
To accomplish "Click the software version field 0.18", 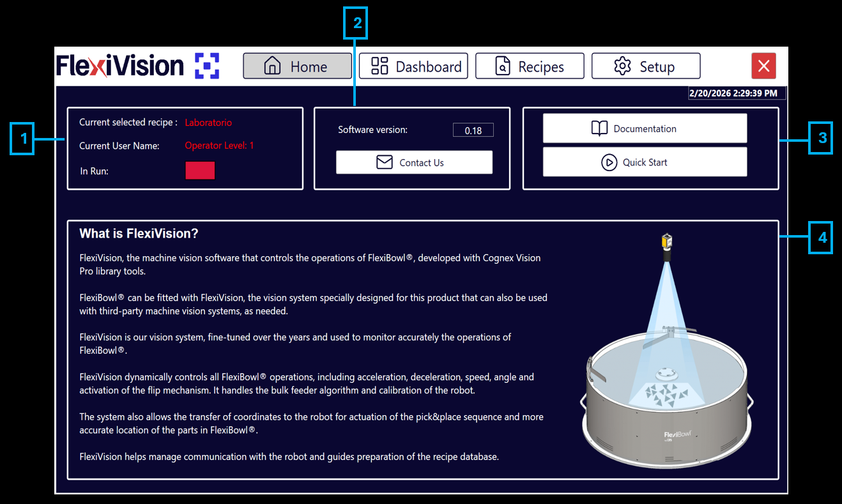I will click(x=473, y=130).
